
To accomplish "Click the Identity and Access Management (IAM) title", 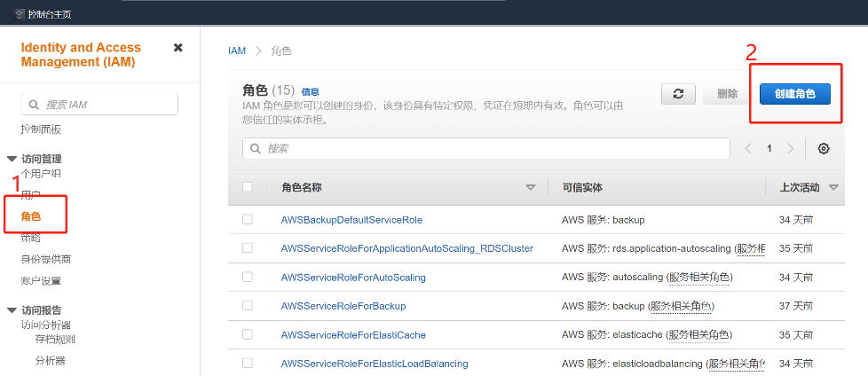I will pos(81,55).
